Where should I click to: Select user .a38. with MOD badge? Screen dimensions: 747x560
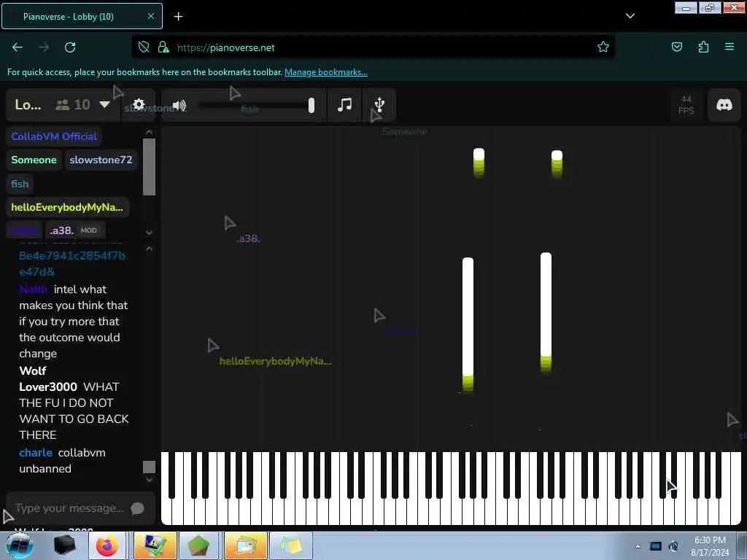click(75, 230)
